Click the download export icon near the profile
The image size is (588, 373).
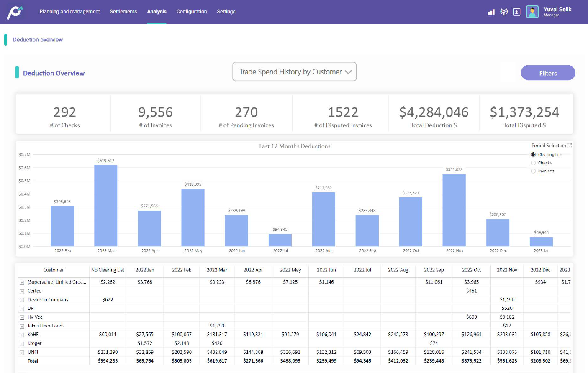point(516,12)
